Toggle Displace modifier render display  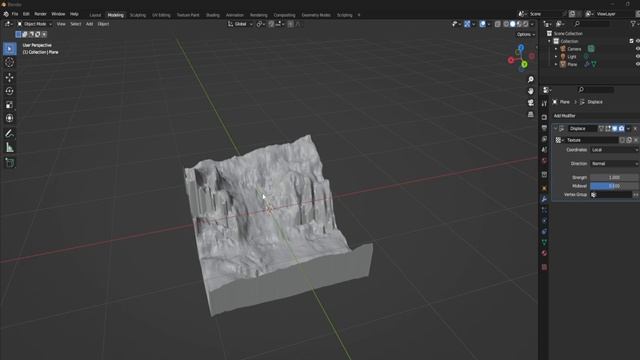point(621,129)
